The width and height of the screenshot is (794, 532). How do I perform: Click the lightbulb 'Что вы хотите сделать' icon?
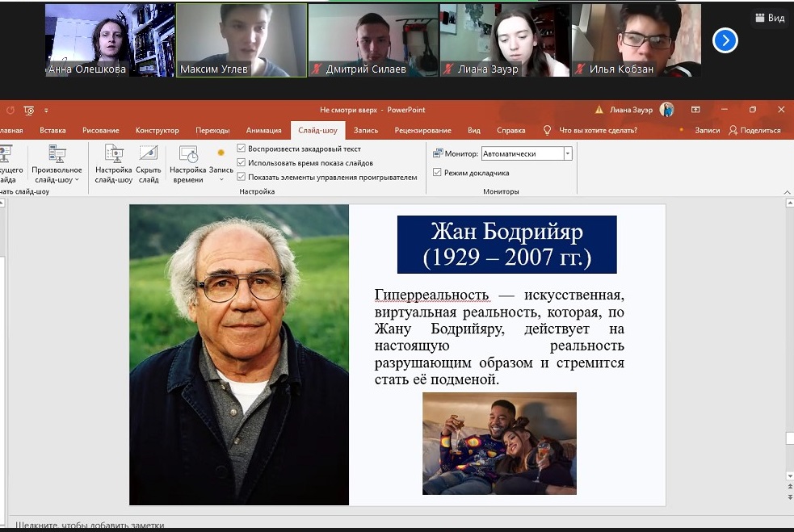tap(548, 130)
